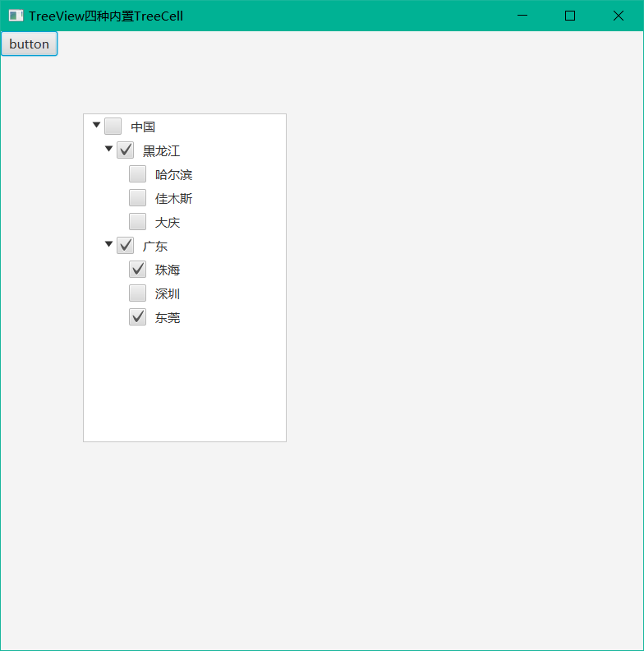Screen dimensions: 644x651
Task: Select the 深圳 tree row label
Action: point(168,294)
